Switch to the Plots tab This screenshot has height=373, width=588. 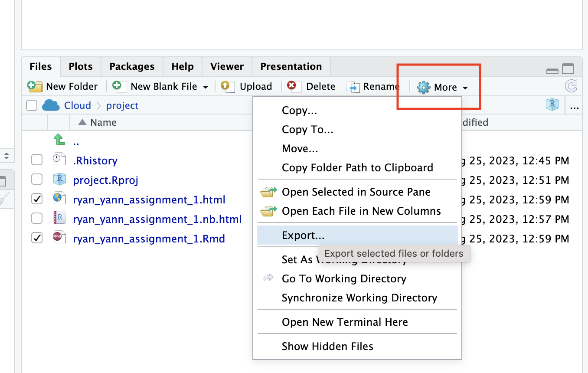(x=81, y=66)
